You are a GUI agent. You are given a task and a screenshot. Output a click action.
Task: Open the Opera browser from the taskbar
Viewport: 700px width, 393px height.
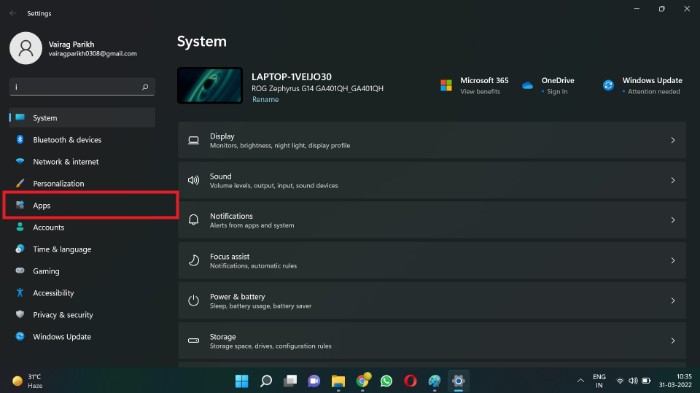coord(410,381)
